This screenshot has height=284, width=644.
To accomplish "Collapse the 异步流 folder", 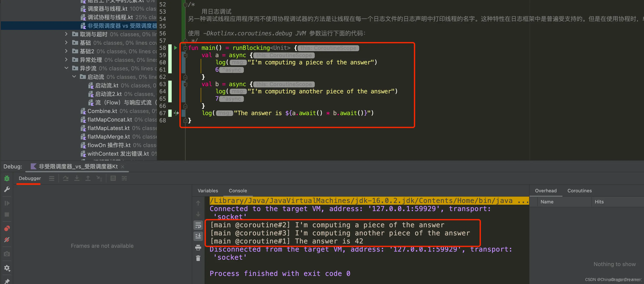I will pos(66,68).
